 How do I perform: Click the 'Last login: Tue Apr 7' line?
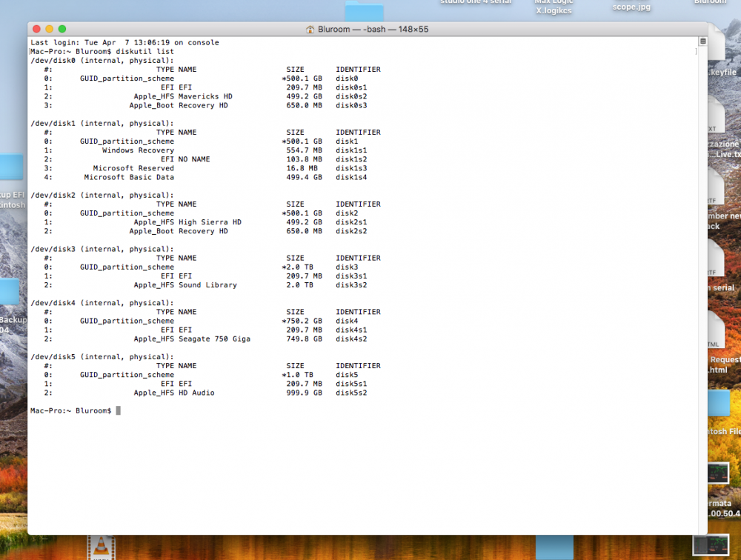(x=124, y=42)
